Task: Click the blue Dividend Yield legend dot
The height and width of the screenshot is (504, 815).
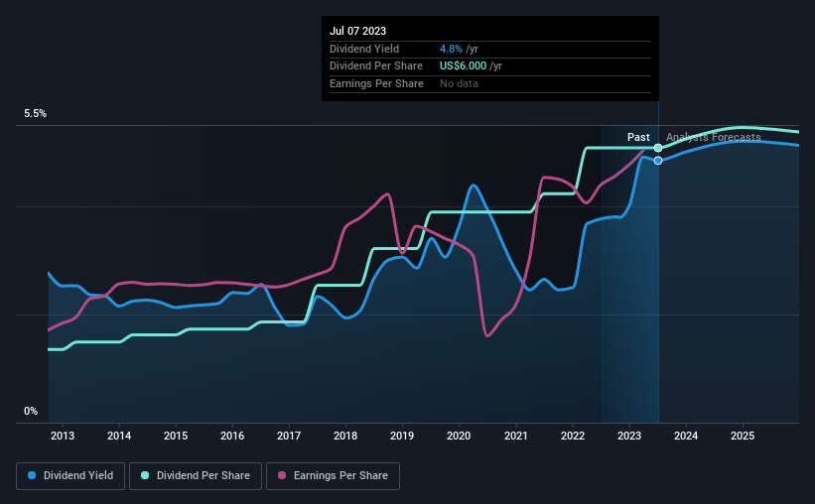Action: click(32, 475)
